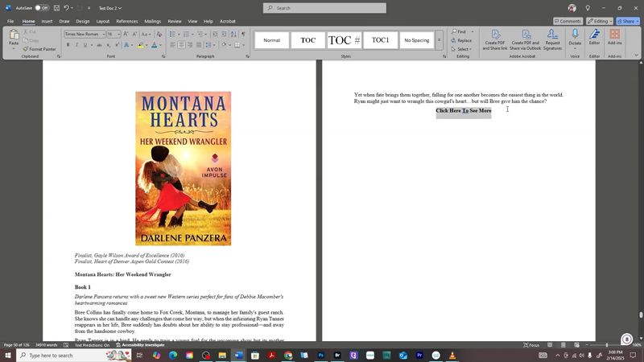Click the Sort icon

[x=233, y=35]
